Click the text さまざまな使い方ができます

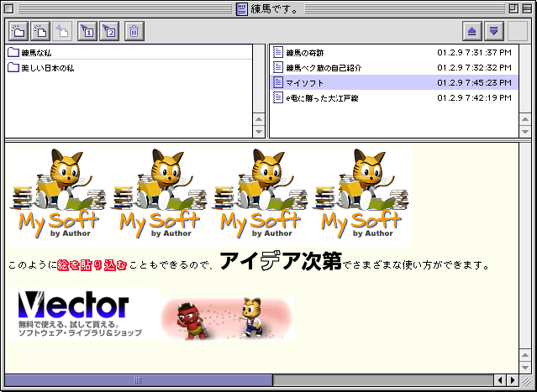tap(417, 265)
